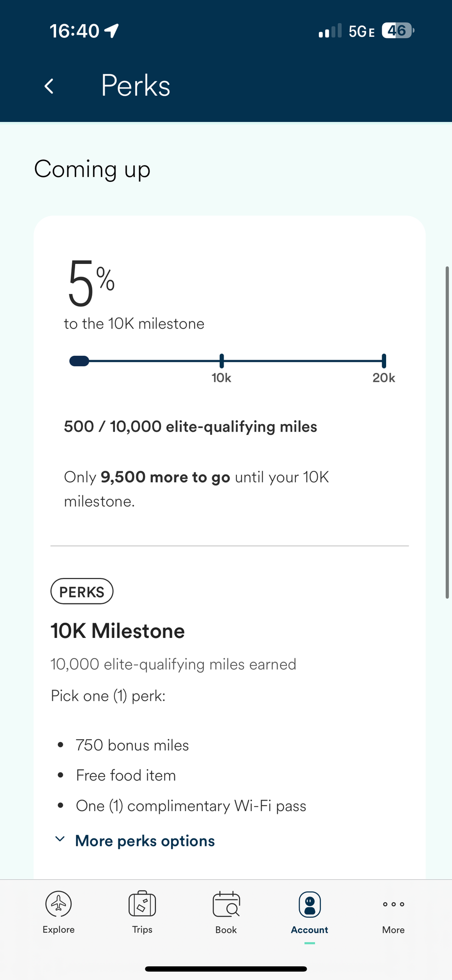Open the Explore airplane icon
Viewport: 452px width, 980px height.
(58, 904)
